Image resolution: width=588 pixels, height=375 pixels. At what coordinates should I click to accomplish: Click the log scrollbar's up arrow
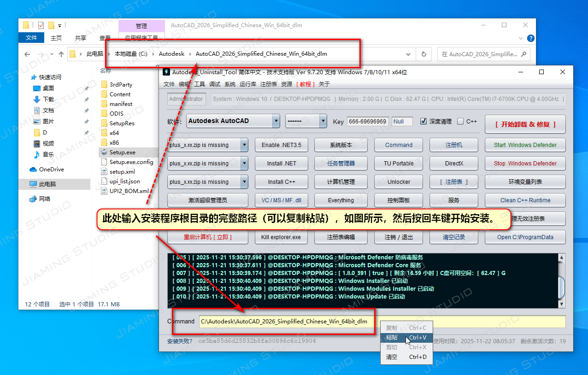[x=561, y=258]
